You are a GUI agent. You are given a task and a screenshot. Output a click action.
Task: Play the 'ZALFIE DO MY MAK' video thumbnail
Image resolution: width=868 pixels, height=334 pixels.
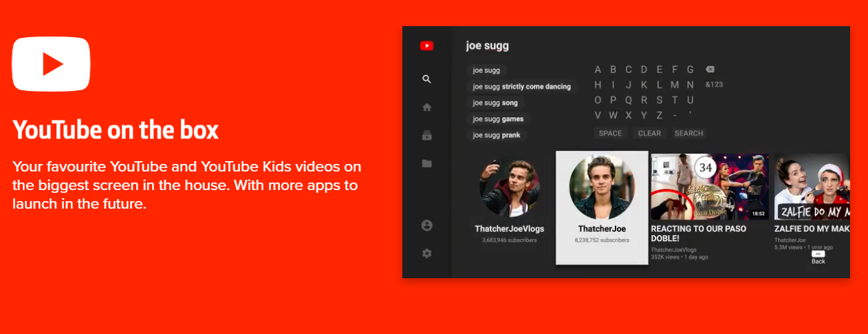(812, 187)
